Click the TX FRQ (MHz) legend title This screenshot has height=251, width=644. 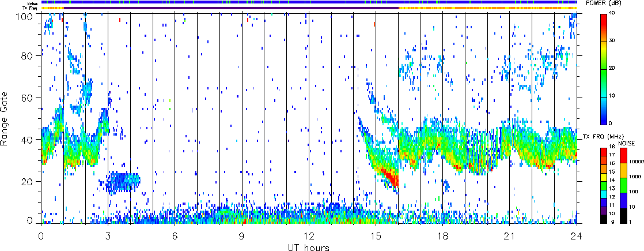(604, 136)
